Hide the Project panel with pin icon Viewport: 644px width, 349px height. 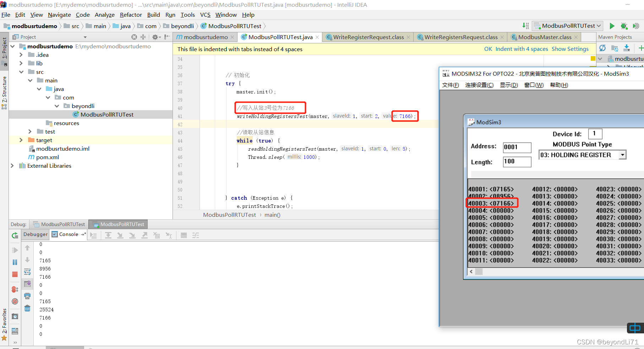click(167, 37)
